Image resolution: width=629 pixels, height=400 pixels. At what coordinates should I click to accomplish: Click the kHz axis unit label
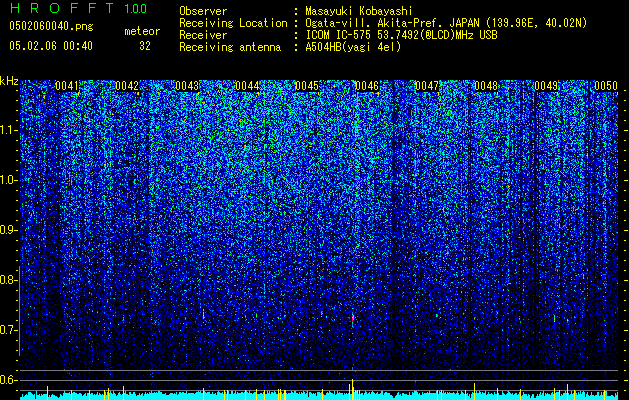coord(9,81)
